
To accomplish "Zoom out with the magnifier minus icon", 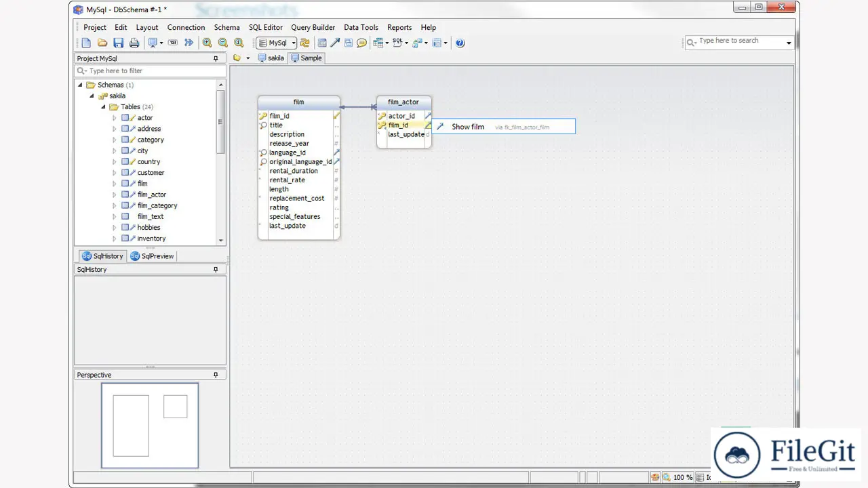I will click(x=223, y=43).
